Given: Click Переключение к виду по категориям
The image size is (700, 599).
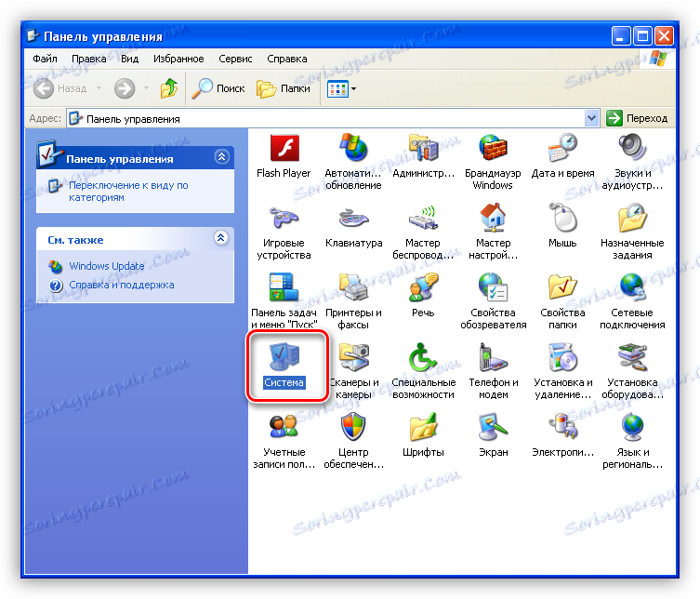Looking at the screenshot, I should click(128, 192).
